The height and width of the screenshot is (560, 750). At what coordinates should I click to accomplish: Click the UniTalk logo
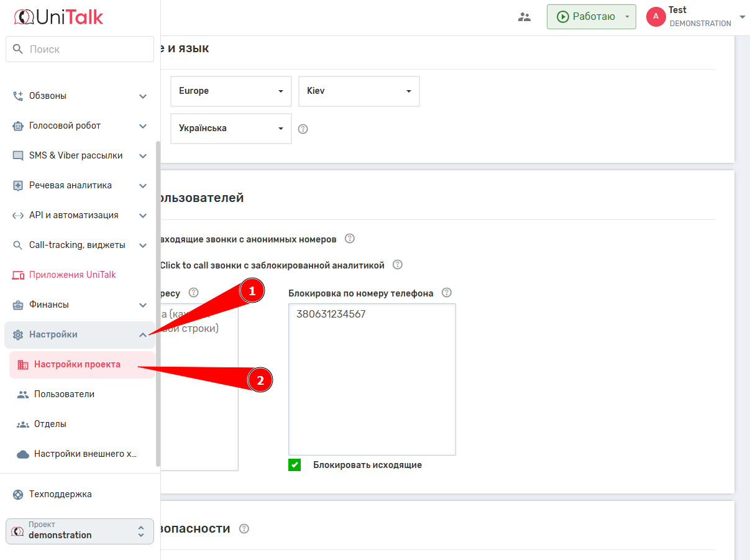pyautogui.click(x=58, y=17)
